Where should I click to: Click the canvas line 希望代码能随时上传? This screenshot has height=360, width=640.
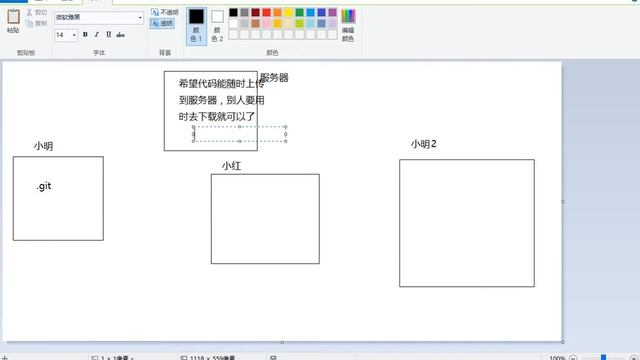coord(222,84)
